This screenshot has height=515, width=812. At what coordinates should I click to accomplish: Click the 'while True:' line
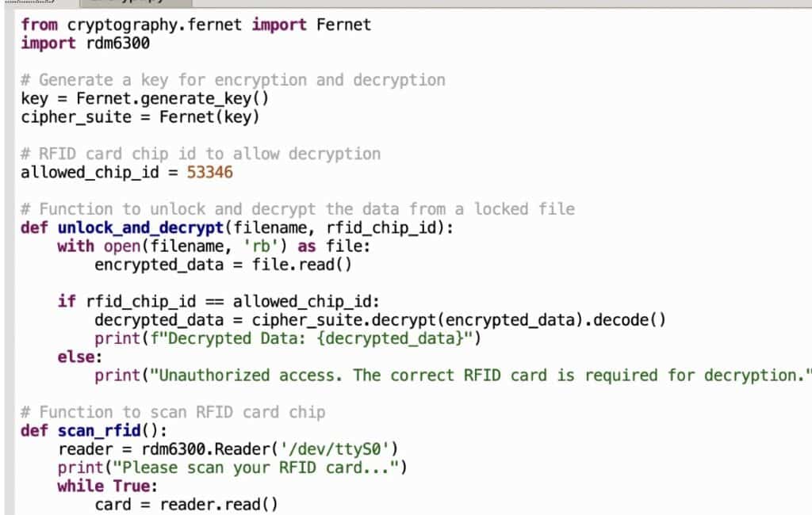(108, 486)
